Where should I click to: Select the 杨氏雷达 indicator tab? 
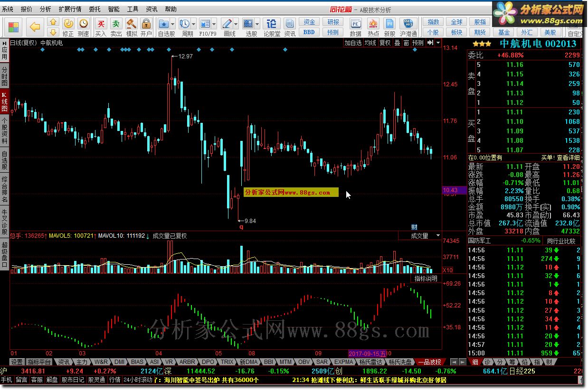point(370,362)
